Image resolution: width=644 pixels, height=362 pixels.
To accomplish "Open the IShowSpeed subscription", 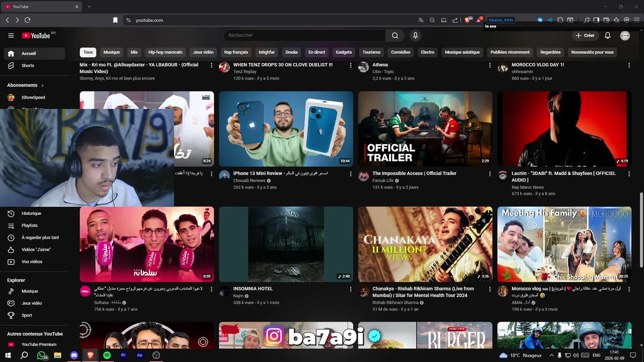I will (35, 98).
